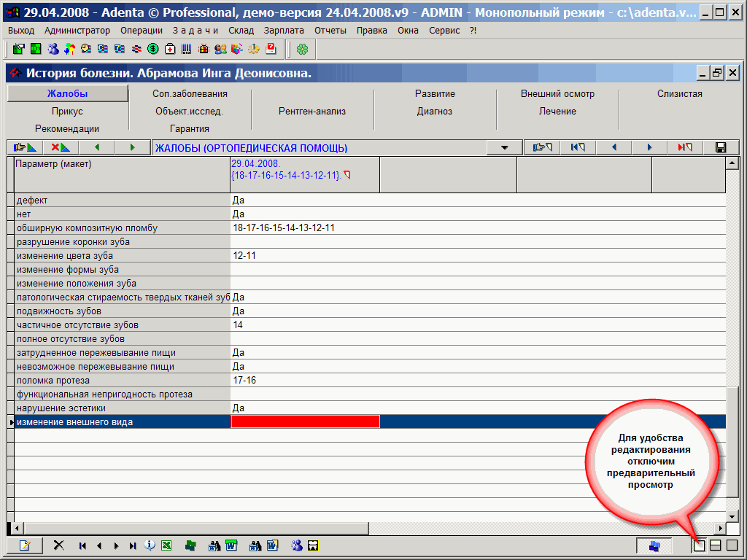Click the green clover toolbar icon
747x560 pixels.
tap(302, 49)
